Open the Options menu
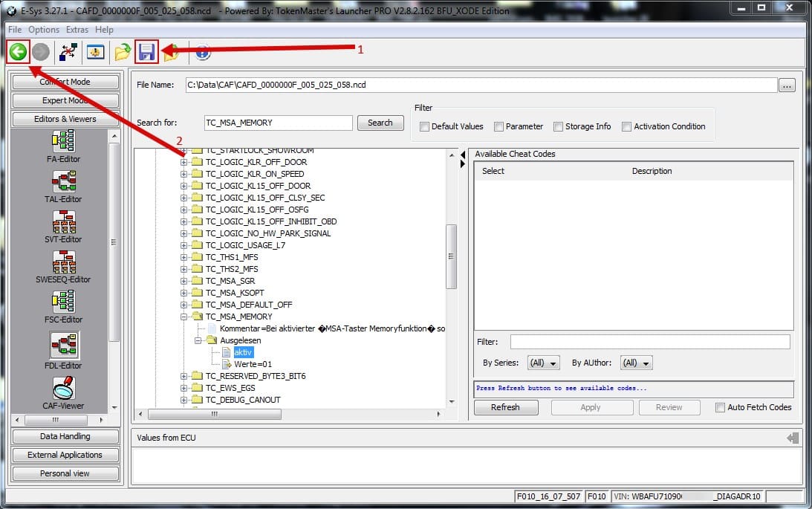Image resolution: width=812 pixels, height=509 pixels. click(44, 30)
